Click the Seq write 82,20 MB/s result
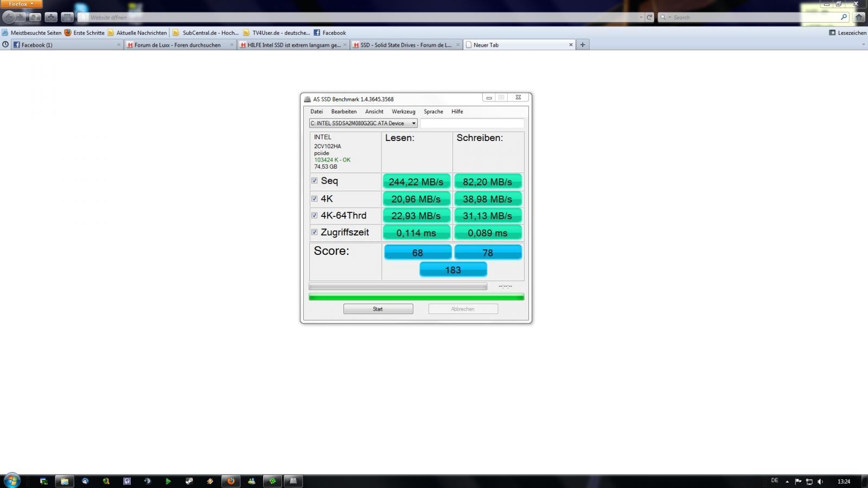The width and height of the screenshot is (868, 488). [488, 182]
